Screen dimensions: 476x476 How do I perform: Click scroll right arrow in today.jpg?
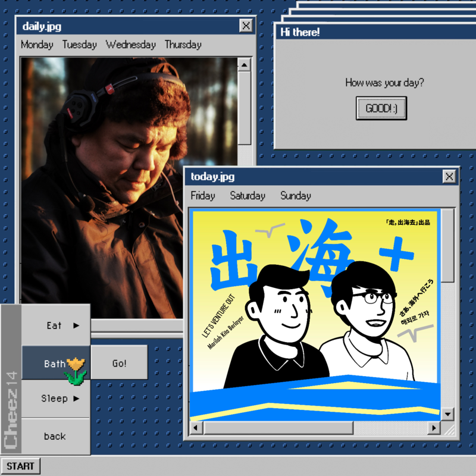pyautogui.click(x=434, y=428)
